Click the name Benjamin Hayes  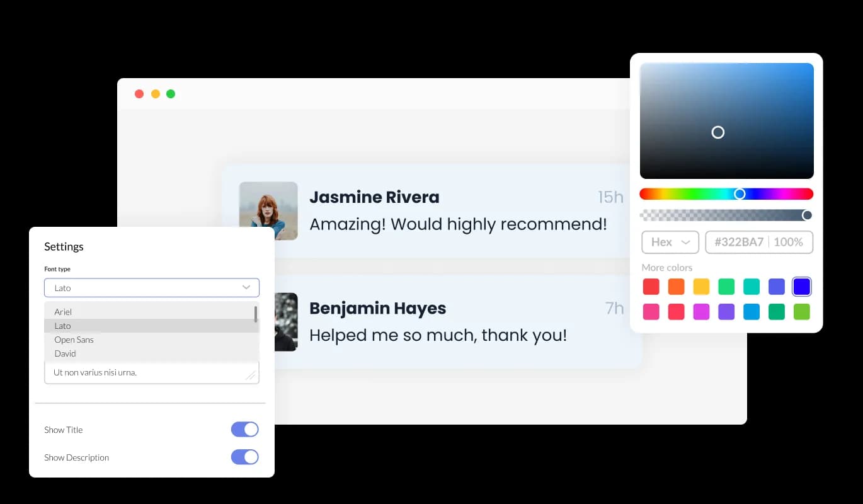377,309
